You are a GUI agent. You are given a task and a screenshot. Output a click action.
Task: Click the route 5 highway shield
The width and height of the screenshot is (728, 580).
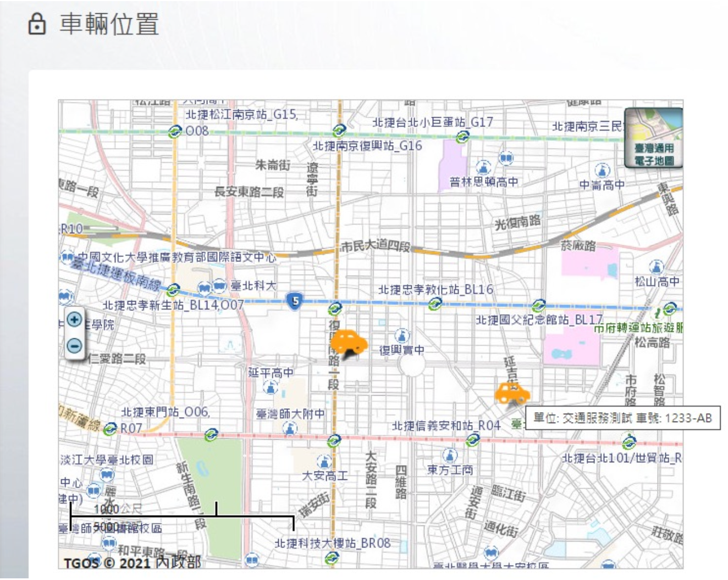tap(295, 301)
